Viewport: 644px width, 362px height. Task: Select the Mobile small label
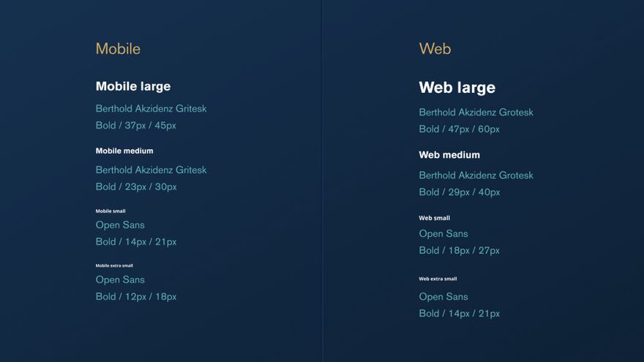coord(111,211)
